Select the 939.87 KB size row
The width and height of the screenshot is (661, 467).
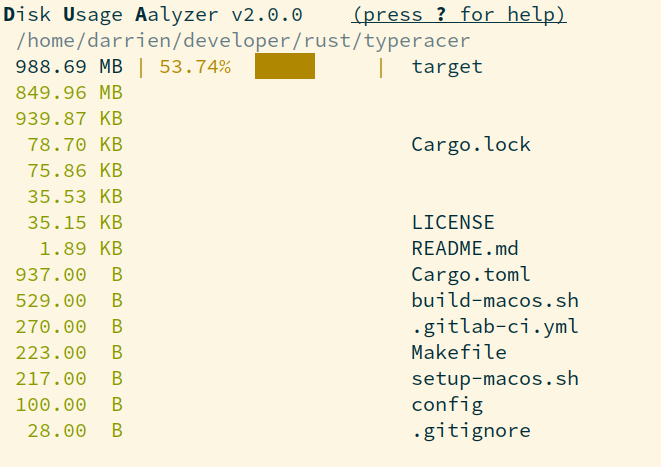[69, 119]
